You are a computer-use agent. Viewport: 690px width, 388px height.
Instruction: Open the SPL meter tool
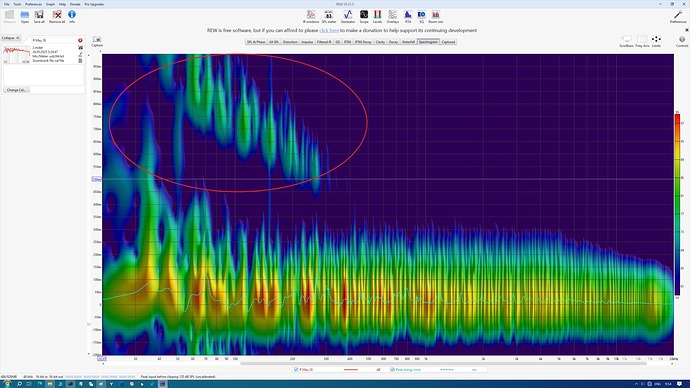coord(328,17)
